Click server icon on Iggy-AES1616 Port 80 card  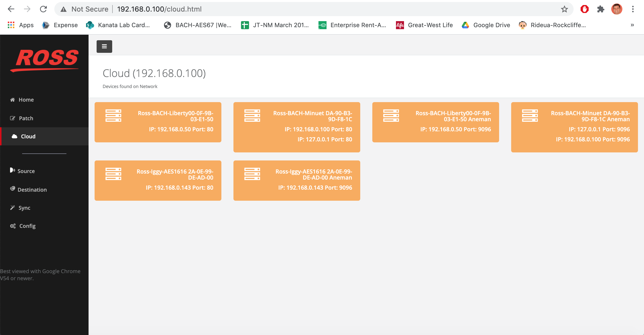pyautogui.click(x=113, y=174)
